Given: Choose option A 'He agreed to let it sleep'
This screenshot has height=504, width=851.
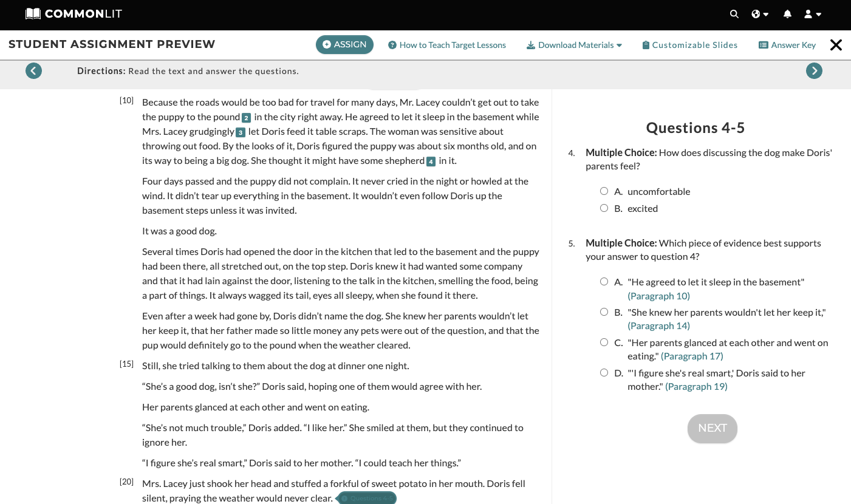Looking at the screenshot, I should click(x=604, y=282).
